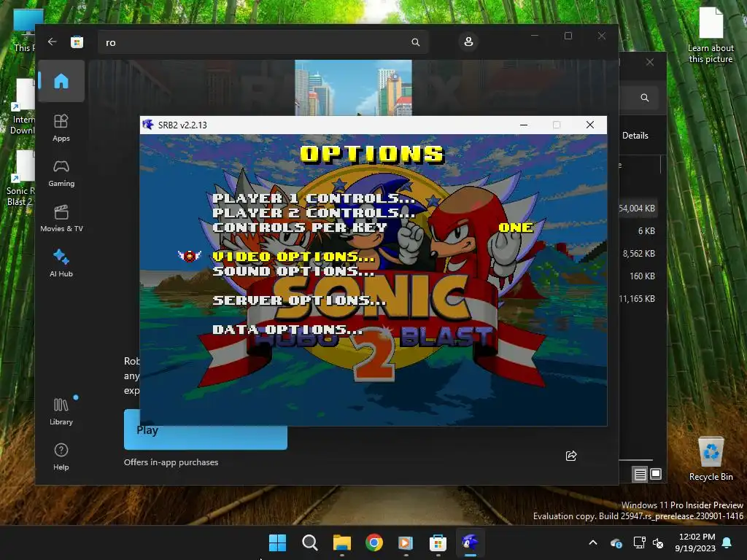Viewport: 747px width, 560px height.
Task: Open Recycle Bin desktop icon
Action: [711, 459]
